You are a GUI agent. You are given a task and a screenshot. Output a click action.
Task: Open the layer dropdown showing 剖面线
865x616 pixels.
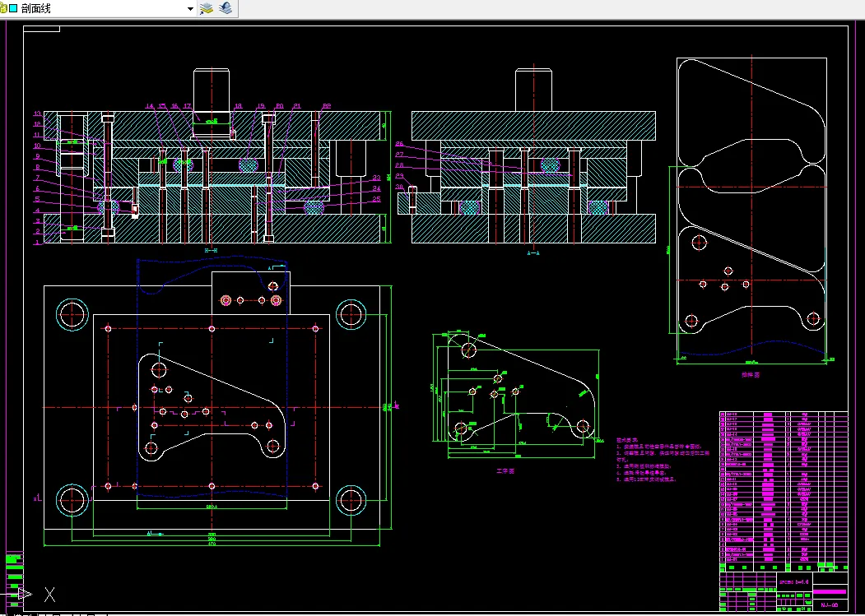click(190, 8)
